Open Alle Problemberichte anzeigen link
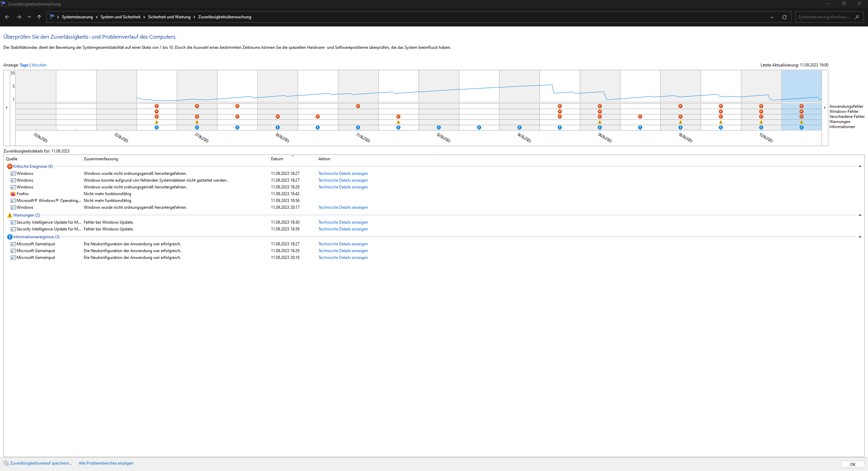868x471 pixels. [x=106, y=463]
